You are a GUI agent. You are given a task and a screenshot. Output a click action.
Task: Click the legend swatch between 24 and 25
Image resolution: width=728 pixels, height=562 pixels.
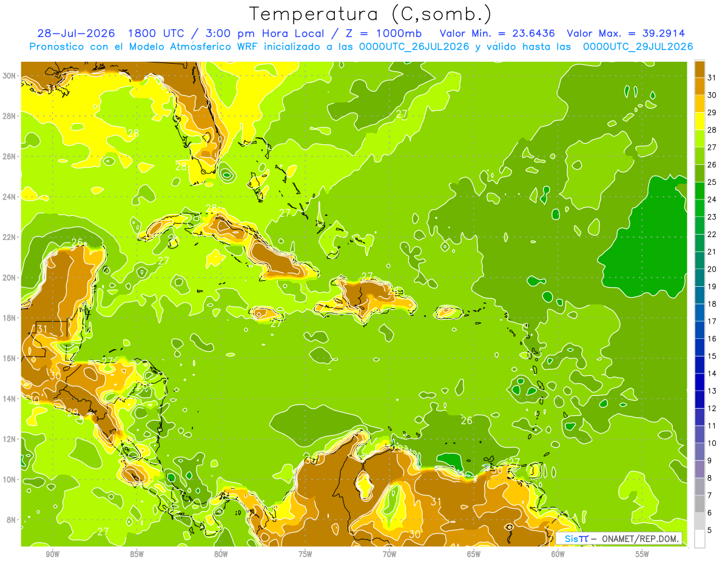pos(699,191)
